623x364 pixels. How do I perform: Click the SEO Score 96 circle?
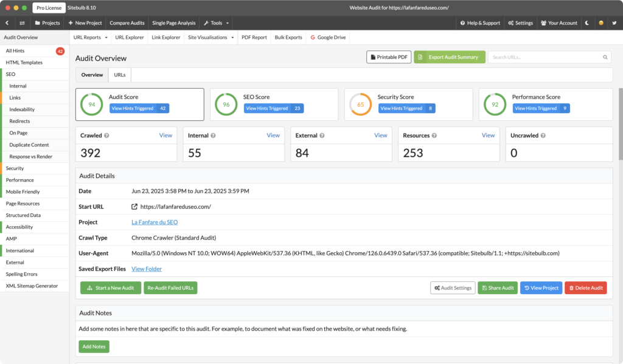click(226, 105)
